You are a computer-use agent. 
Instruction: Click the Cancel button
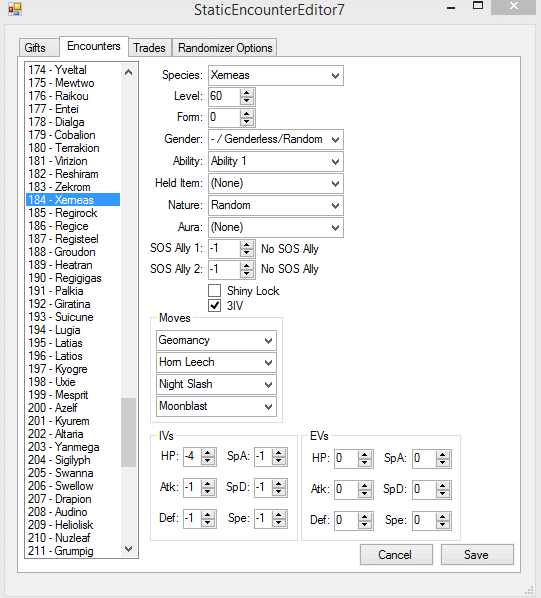396,555
